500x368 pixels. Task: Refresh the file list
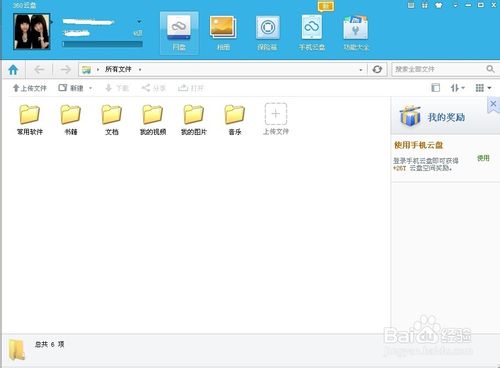[377, 69]
